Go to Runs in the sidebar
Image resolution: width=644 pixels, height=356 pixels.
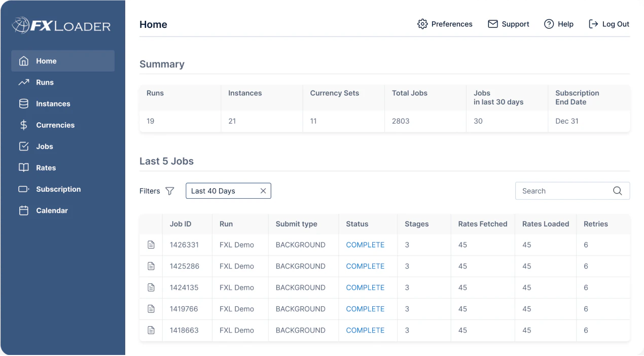45,83
